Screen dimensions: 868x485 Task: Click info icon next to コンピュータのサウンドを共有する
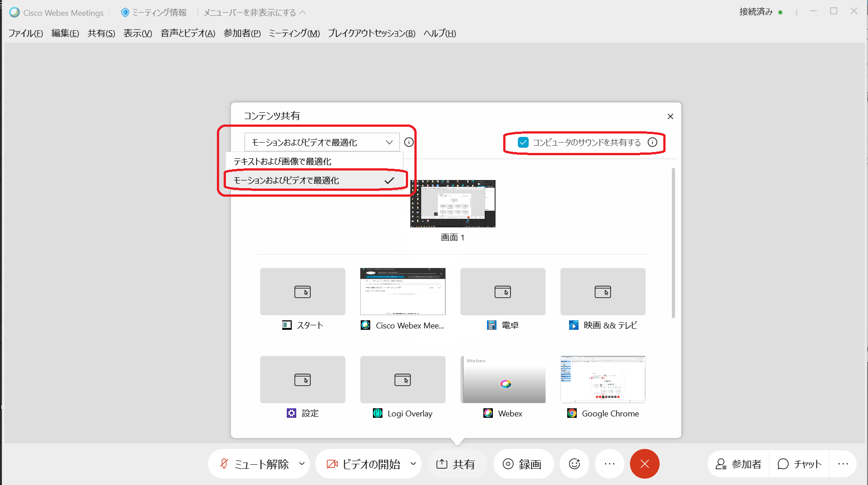point(652,142)
